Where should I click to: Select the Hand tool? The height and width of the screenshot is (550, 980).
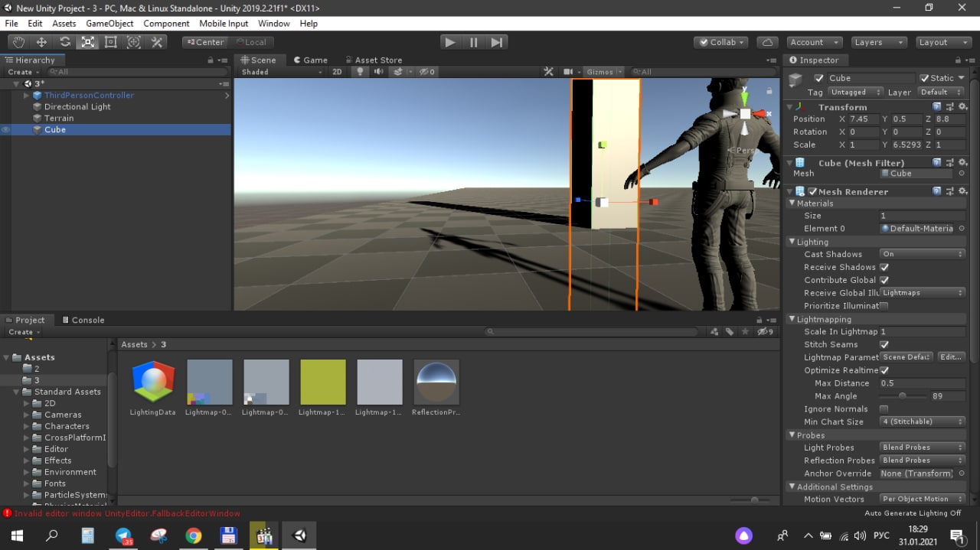[x=19, y=42]
